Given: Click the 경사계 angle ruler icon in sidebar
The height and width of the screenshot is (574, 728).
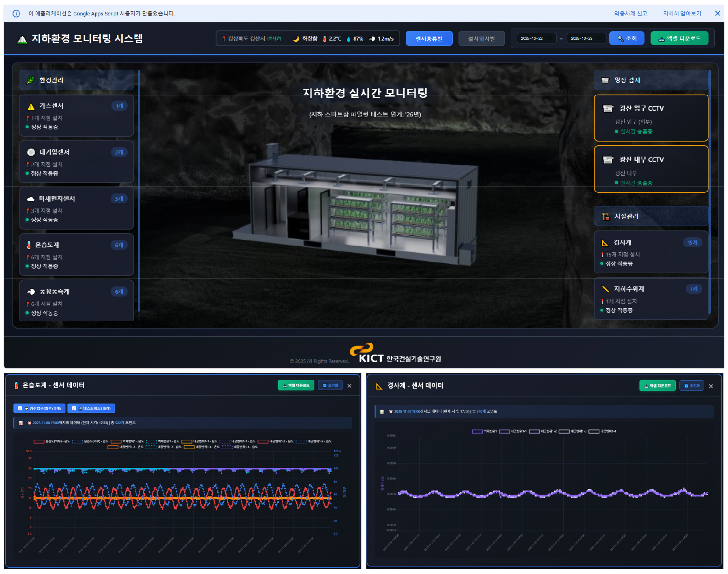Looking at the screenshot, I should [x=605, y=243].
